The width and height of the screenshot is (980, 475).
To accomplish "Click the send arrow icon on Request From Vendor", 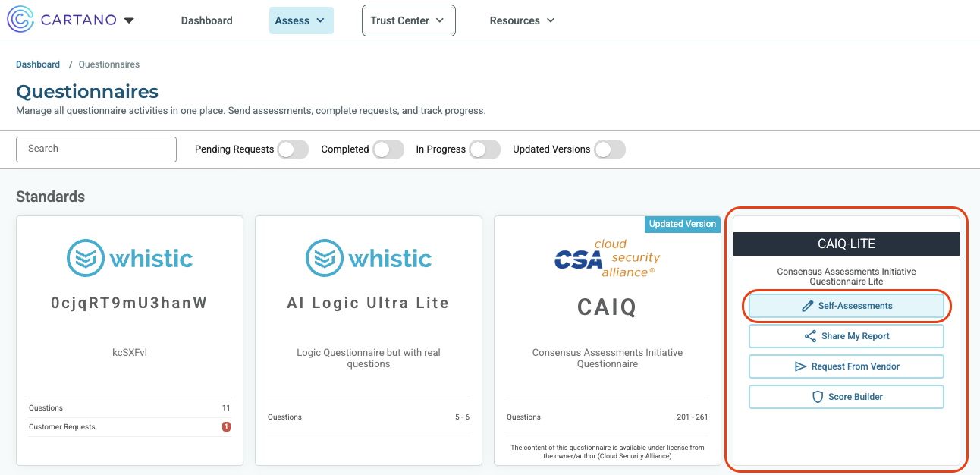I will click(x=800, y=366).
